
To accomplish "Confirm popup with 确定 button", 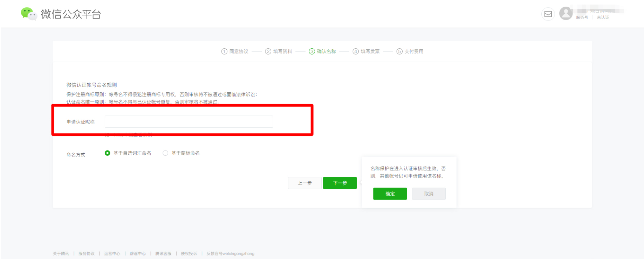I will (390, 194).
